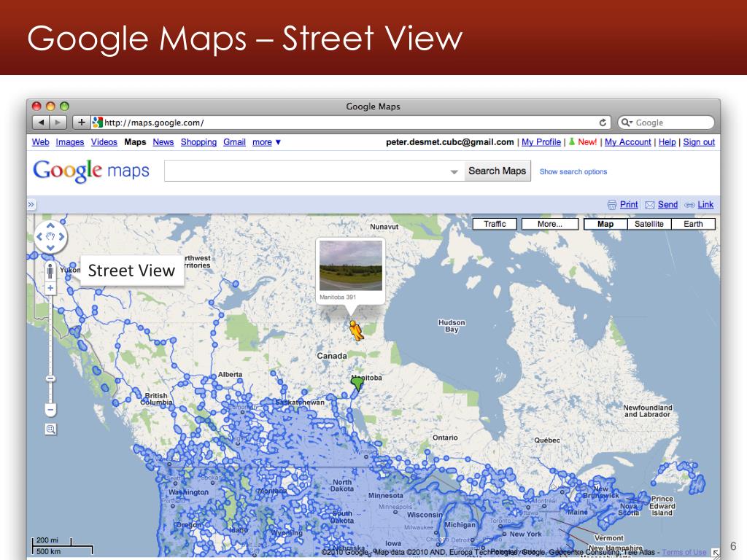Click the 'Québec' map label

[547, 440]
